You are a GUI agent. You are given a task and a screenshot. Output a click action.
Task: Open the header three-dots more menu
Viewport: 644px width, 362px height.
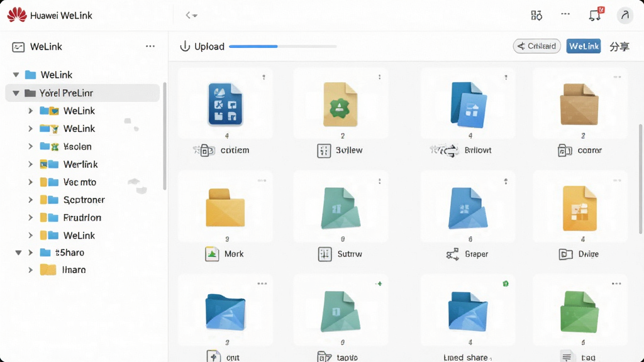click(x=565, y=14)
